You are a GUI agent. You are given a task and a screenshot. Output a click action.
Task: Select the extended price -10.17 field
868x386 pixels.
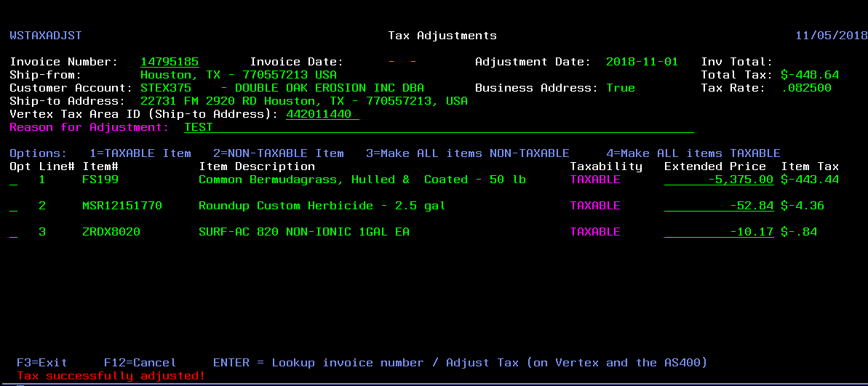(x=718, y=232)
